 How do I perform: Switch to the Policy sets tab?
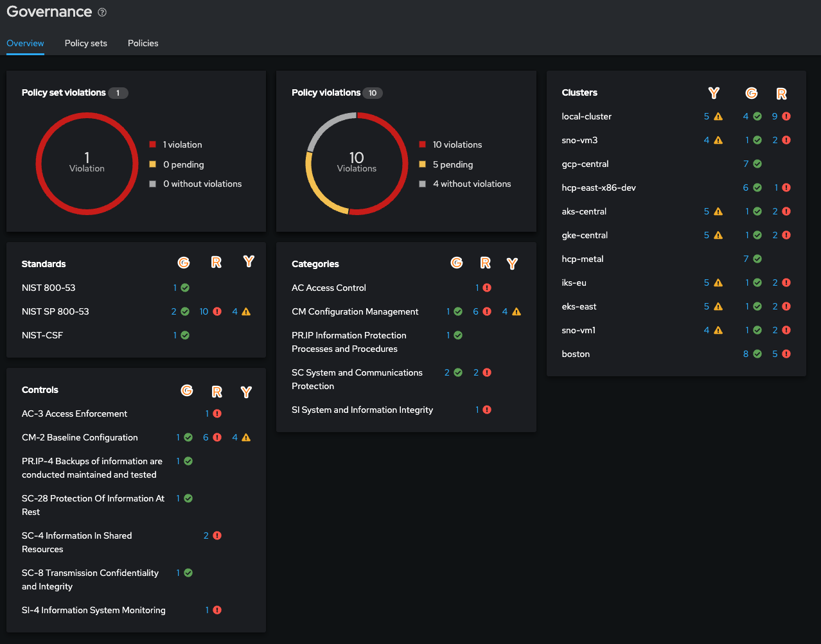(86, 43)
